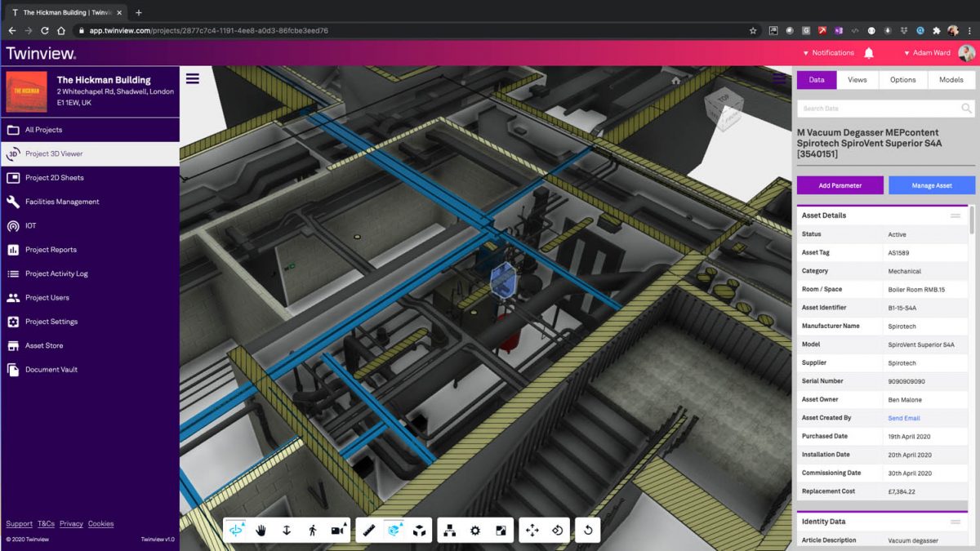Open the T&Cs footer link
The height and width of the screenshot is (551, 980).
pyautogui.click(x=46, y=524)
